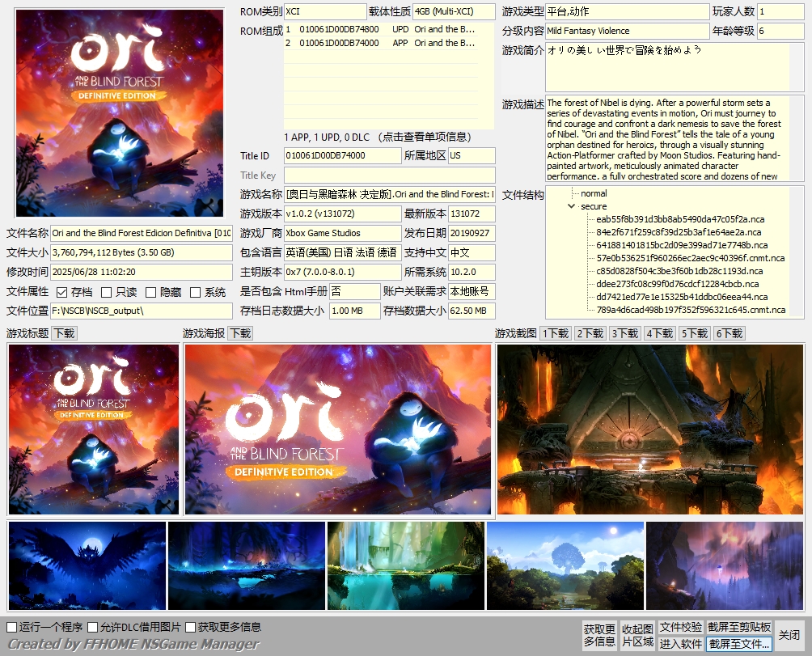Click the empty Title Key field
The height and width of the screenshot is (656, 812).
point(390,175)
